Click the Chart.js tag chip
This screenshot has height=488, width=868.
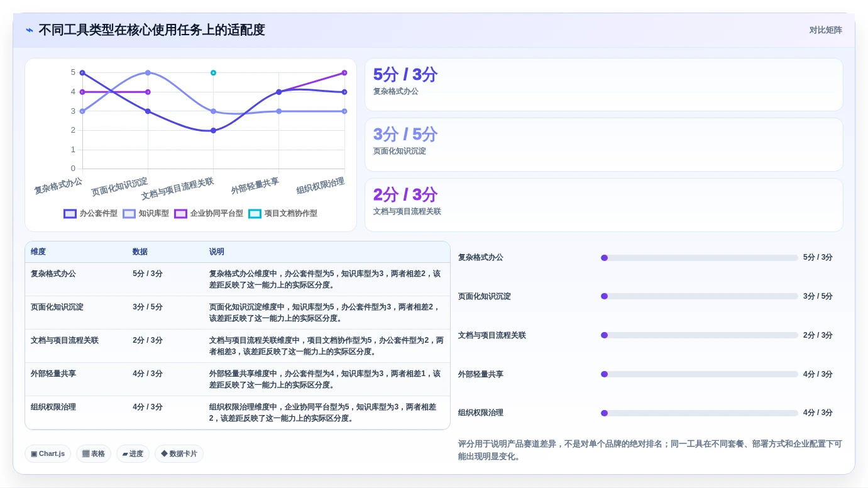pyautogui.click(x=48, y=454)
